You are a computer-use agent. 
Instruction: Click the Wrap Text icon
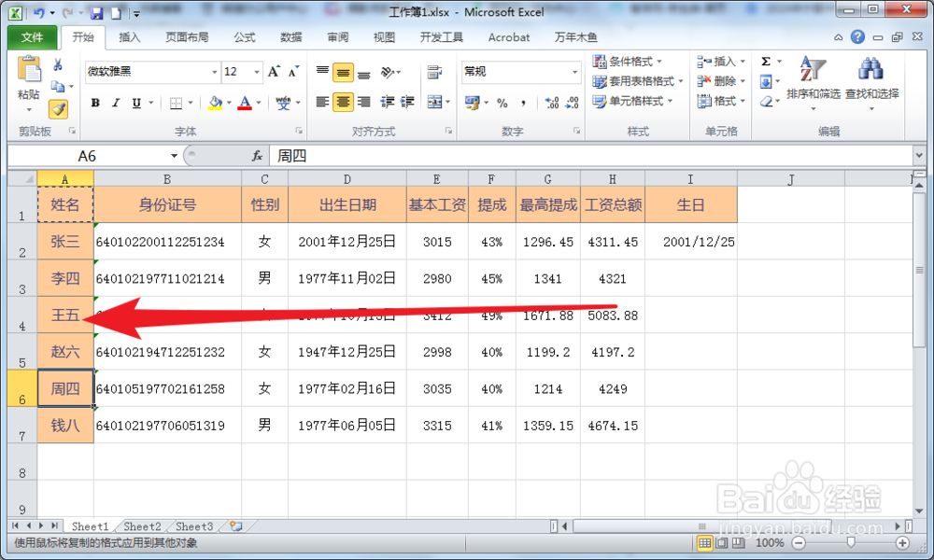pos(435,72)
